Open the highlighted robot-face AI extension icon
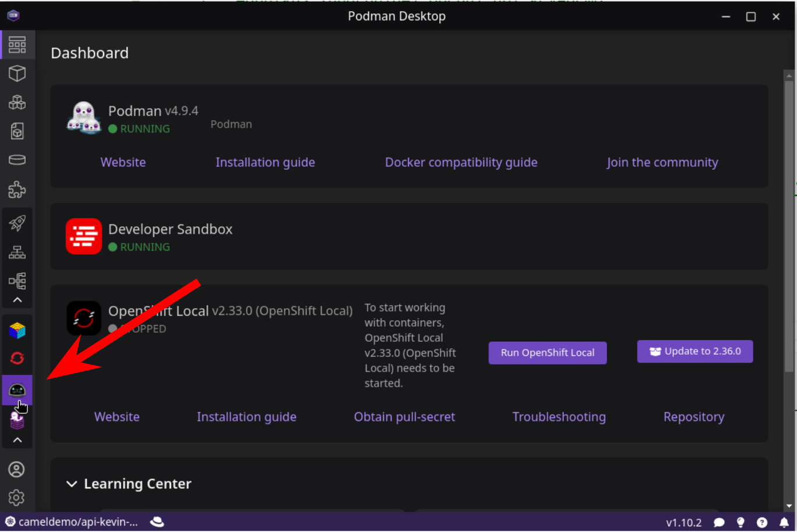The height and width of the screenshot is (532, 797). (17, 390)
